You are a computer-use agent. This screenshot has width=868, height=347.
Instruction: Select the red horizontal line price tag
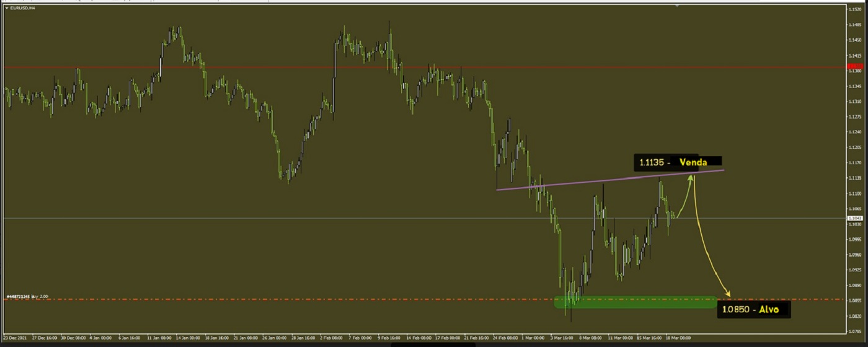pyautogui.click(x=855, y=66)
